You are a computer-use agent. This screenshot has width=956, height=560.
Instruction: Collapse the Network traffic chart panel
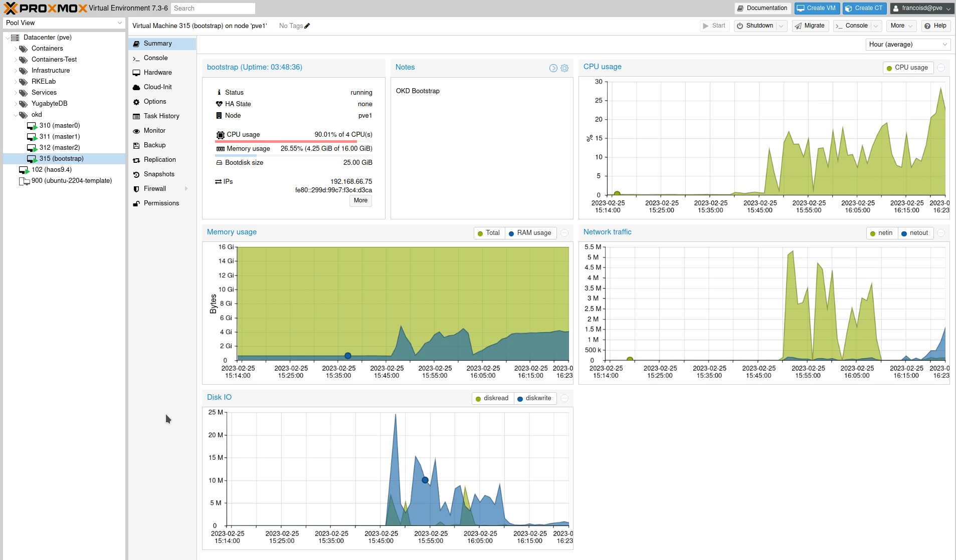tap(941, 233)
